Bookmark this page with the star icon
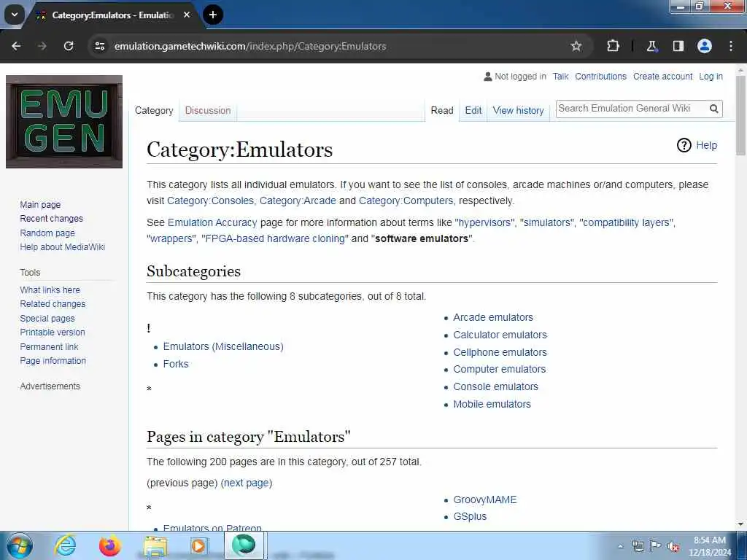The width and height of the screenshot is (747, 560). 576,46
